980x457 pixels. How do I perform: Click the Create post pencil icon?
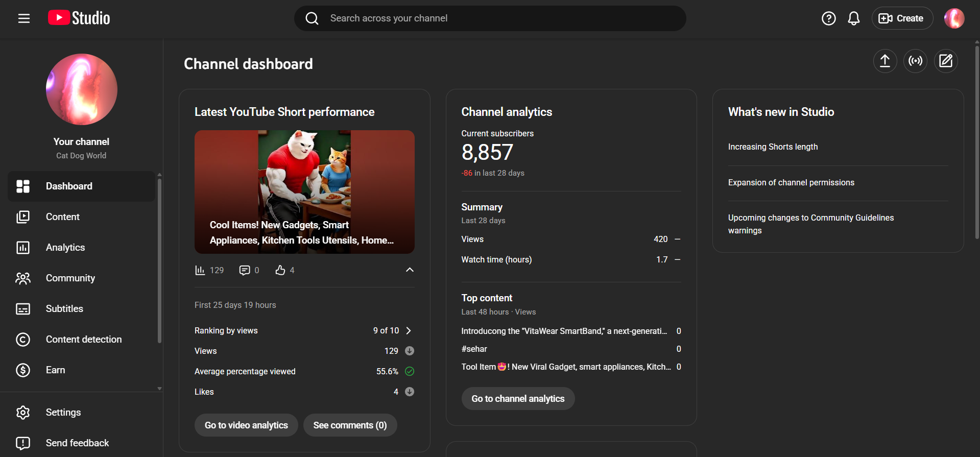(x=946, y=61)
